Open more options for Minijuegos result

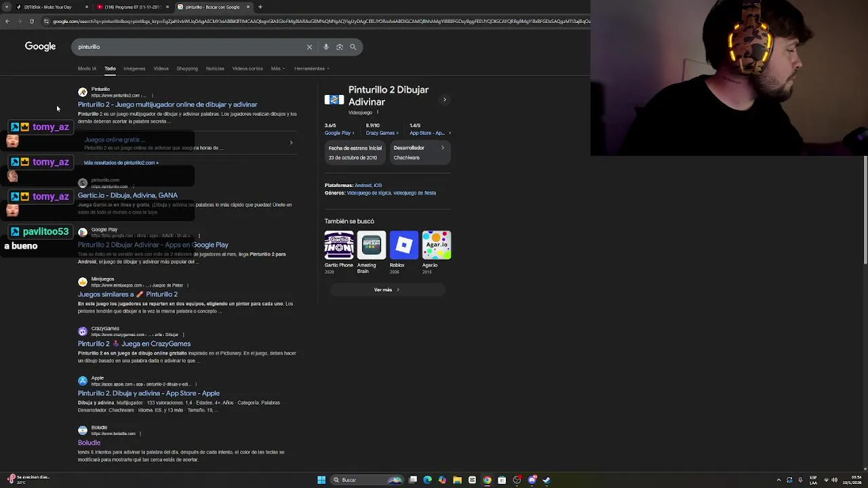(x=187, y=285)
